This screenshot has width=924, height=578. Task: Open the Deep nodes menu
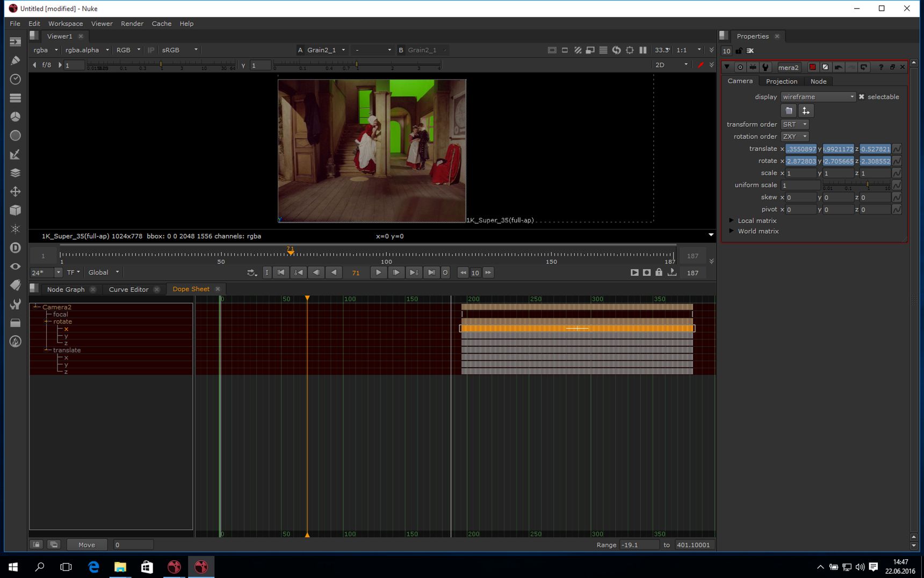pyautogui.click(x=15, y=248)
